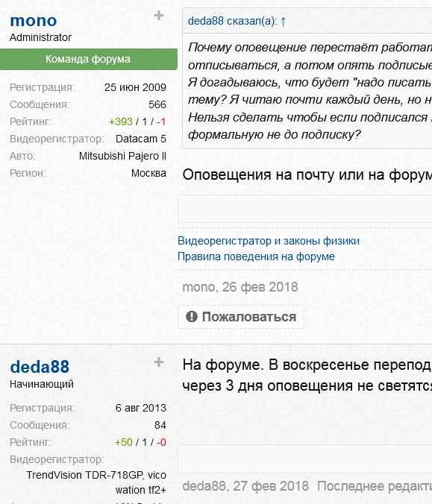
Task: Click the +50 positive rating for deda88
Action: click(x=124, y=442)
